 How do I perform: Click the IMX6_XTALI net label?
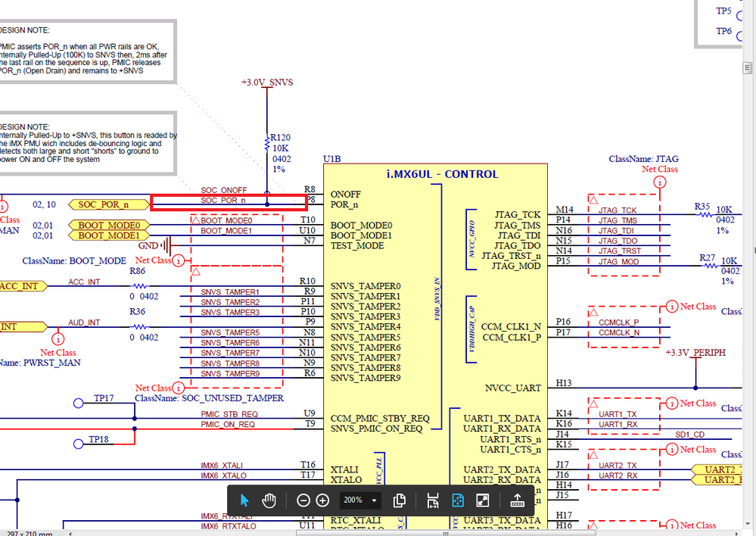(222, 466)
